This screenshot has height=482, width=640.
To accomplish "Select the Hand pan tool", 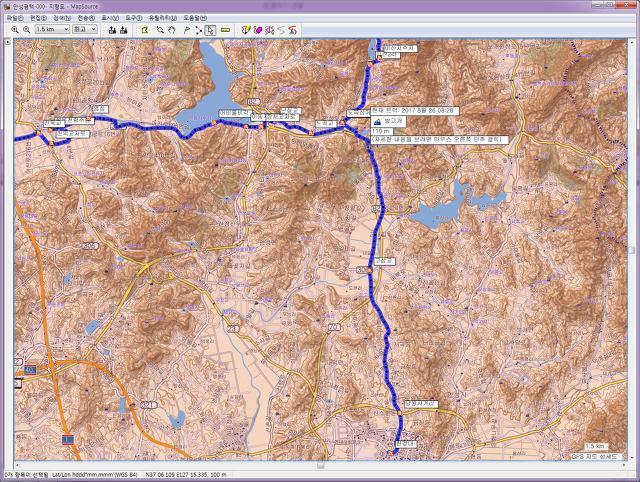I will click(172, 30).
